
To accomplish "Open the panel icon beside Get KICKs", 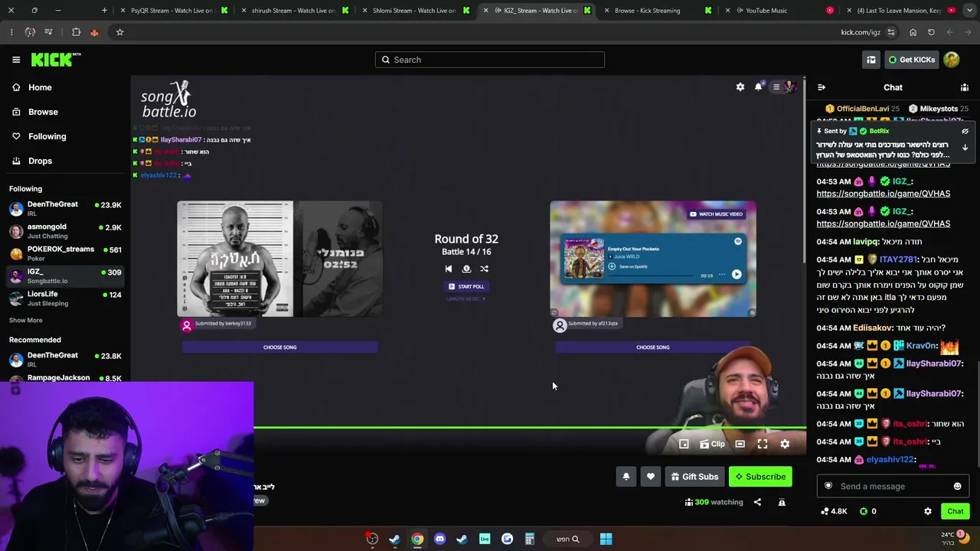I will [x=871, y=60].
